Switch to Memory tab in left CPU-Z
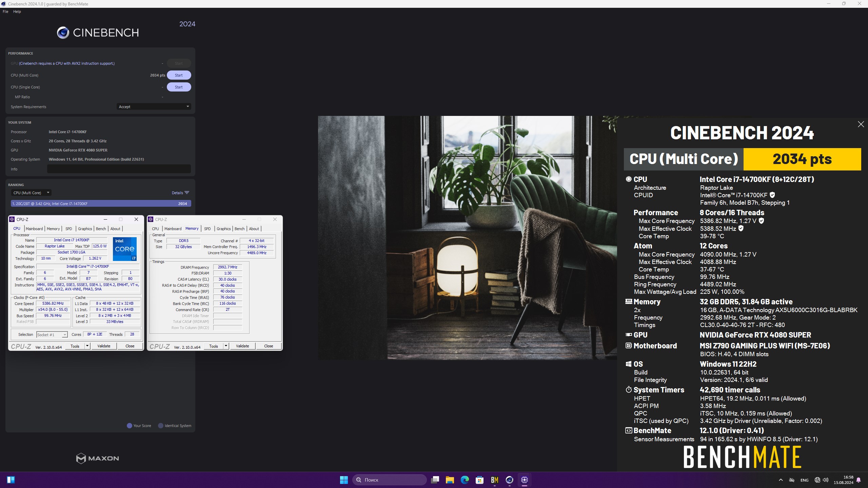Image resolution: width=868 pixels, height=488 pixels. point(53,229)
